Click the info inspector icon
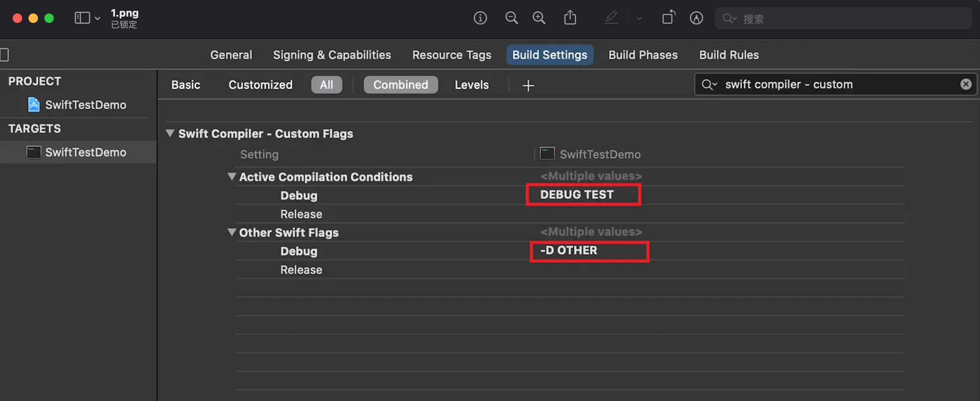 [480, 18]
